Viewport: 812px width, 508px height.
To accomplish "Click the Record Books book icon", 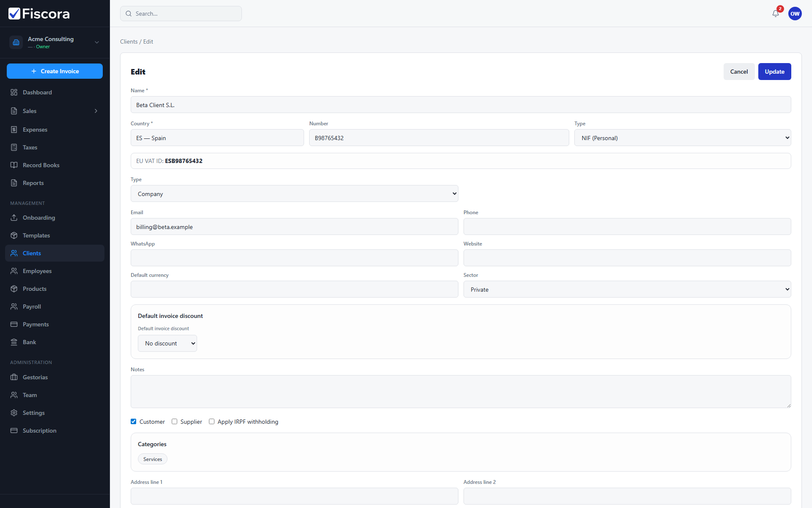I will tap(14, 165).
